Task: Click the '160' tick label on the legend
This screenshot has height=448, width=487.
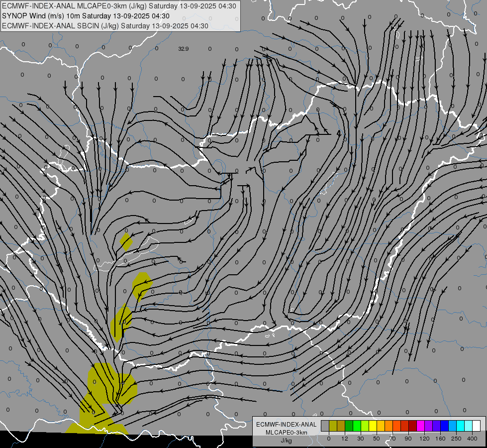Action: tap(440, 439)
